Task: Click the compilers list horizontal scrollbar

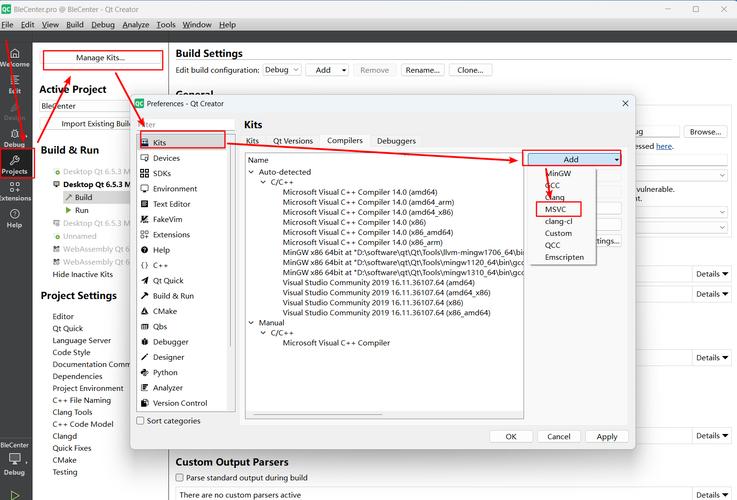Action: (318, 414)
